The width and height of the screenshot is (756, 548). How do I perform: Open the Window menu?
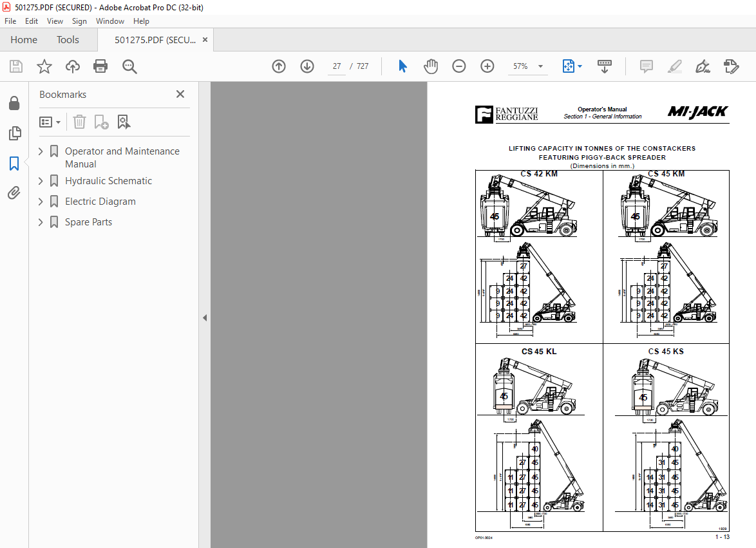(x=110, y=21)
